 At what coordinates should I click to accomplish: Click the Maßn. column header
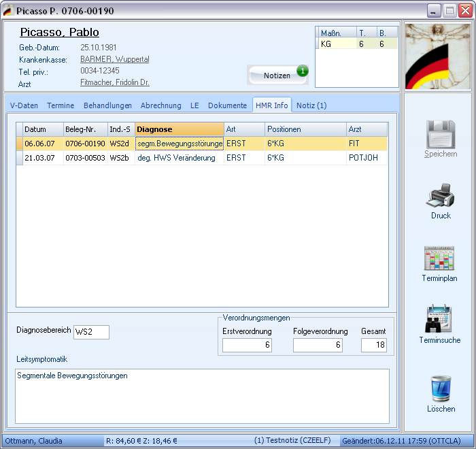[x=337, y=33]
